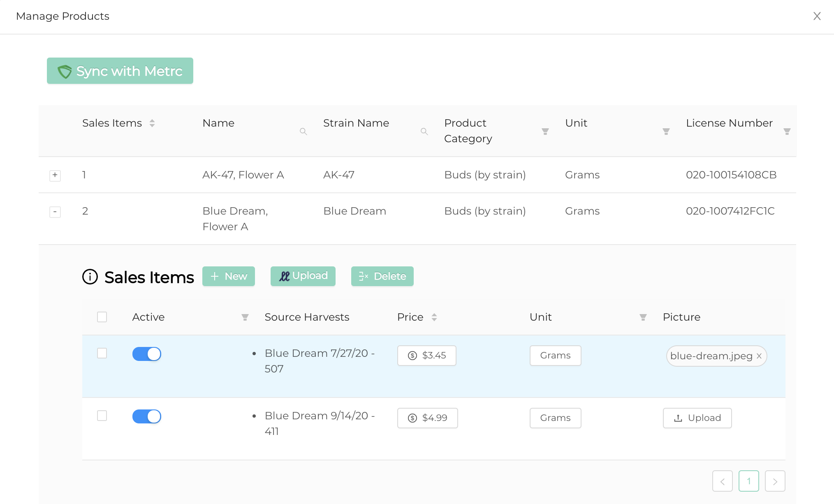Remove the blue-dream.jpeg picture
The width and height of the screenshot is (834, 504).
coord(759,356)
